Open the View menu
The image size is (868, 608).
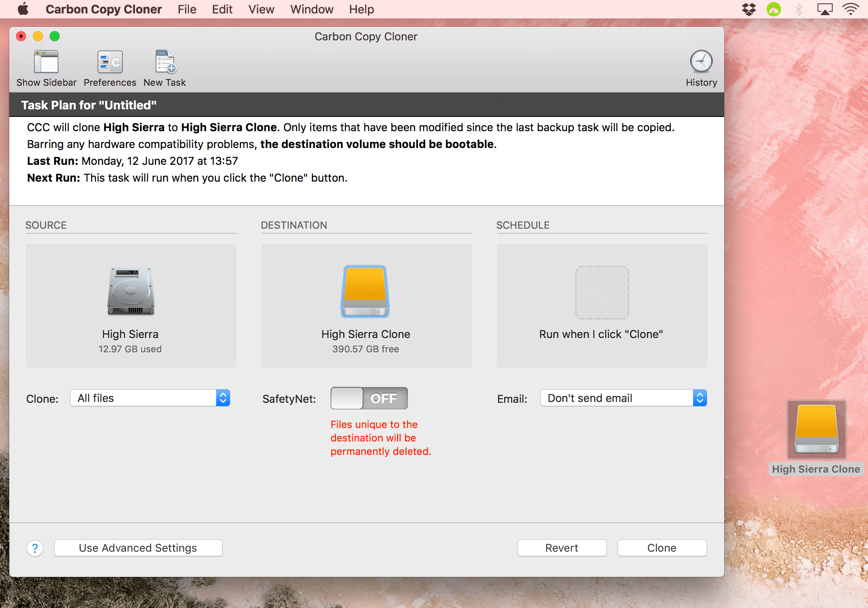pos(261,9)
